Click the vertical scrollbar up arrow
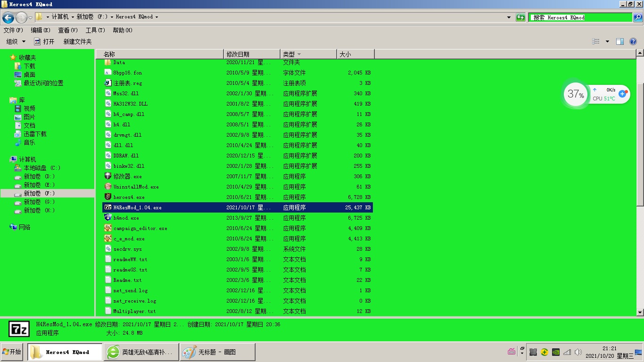 pos(640,54)
